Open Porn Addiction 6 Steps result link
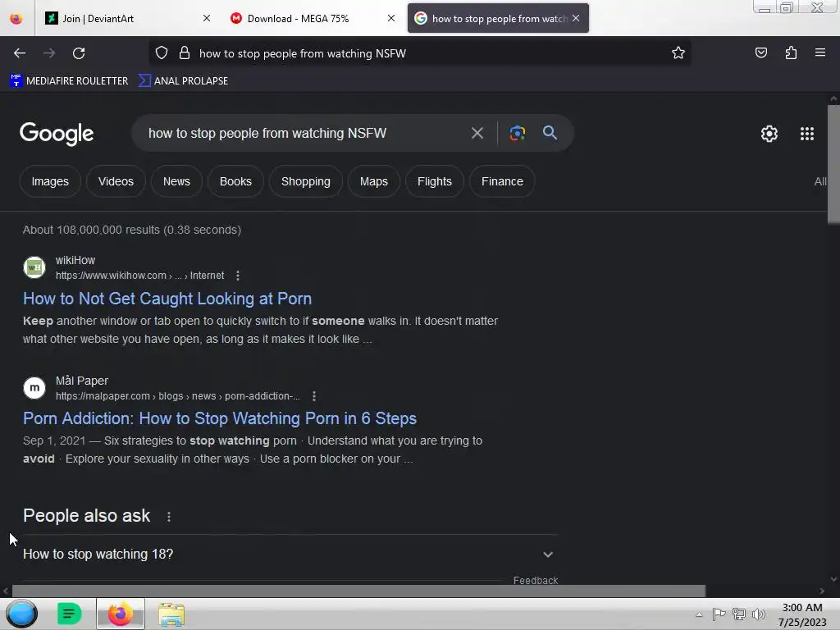840x630 pixels. coord(220,418)
